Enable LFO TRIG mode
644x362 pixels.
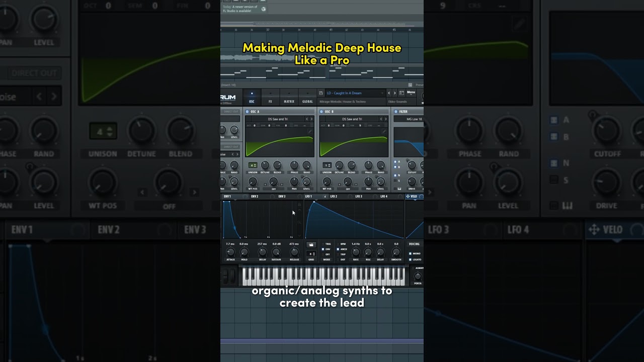pyautogui.click(x=323, y=244)
